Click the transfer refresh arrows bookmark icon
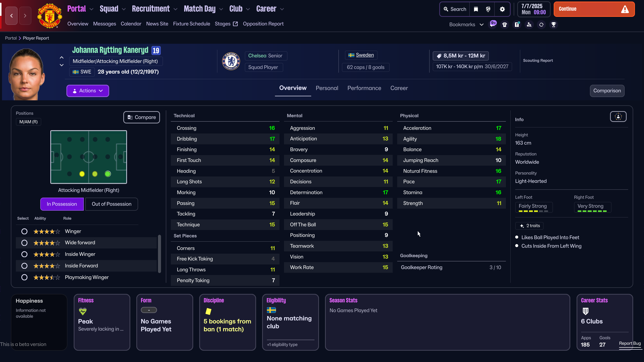The image size is (644, 362). tap(541, 25)
